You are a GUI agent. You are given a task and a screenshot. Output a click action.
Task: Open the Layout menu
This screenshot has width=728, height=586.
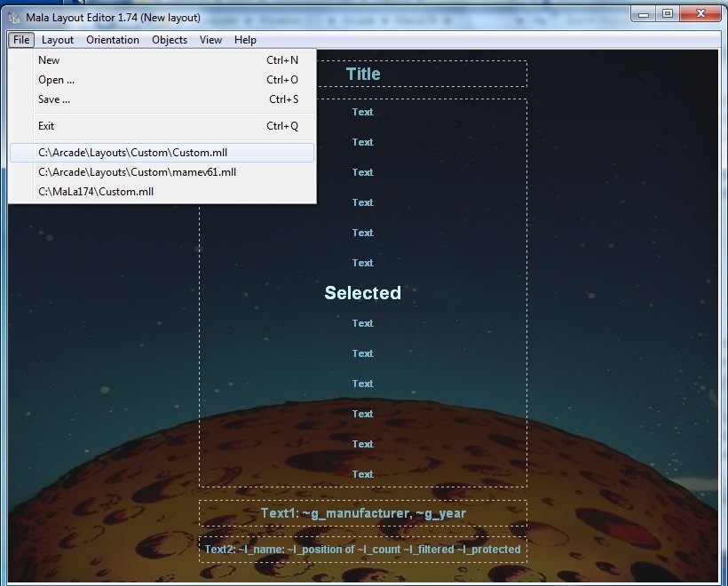(58, 40)
